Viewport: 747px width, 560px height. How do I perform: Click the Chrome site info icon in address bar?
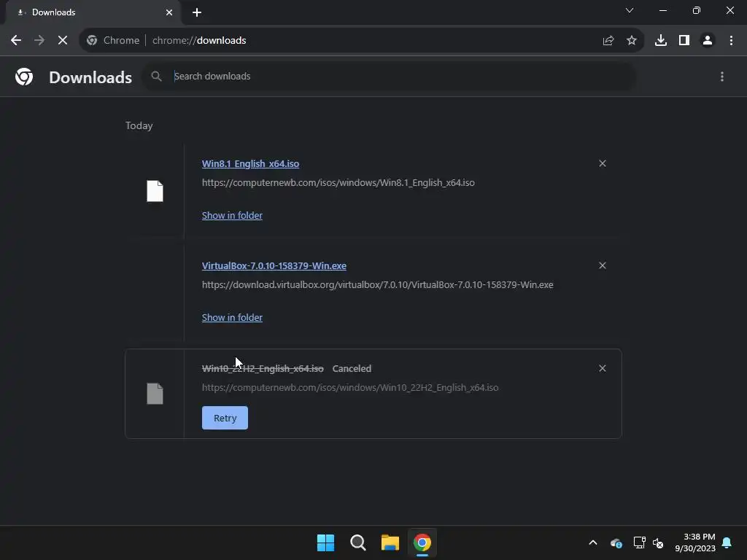click(x=92, y=41)
